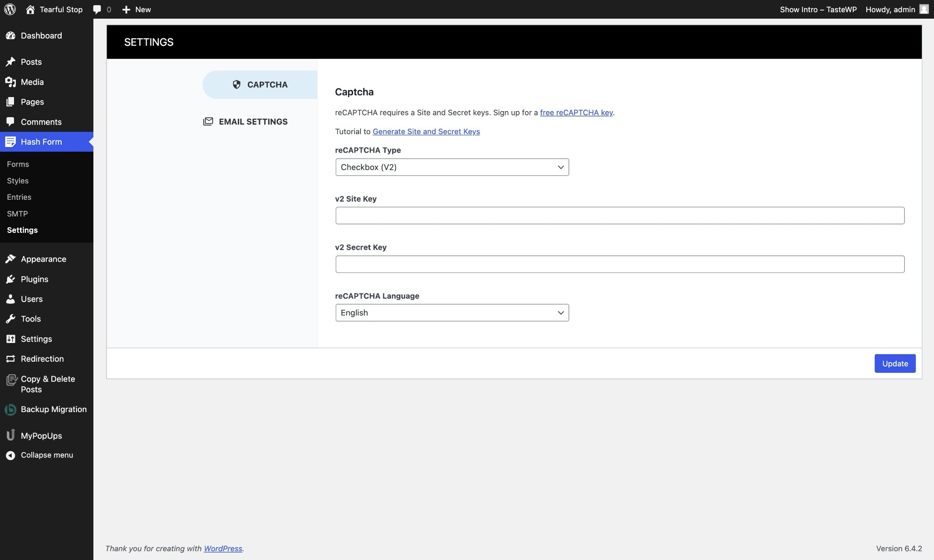Open the SMTP submenu item
This screenshot has width=934, height=560.
[x=17, y=214]
